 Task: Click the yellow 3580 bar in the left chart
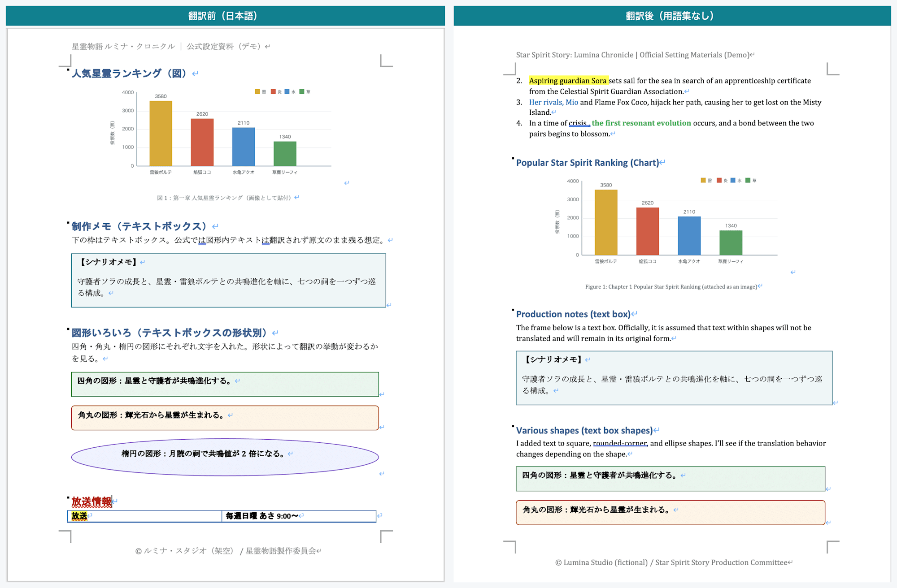[x=161, y=133]
